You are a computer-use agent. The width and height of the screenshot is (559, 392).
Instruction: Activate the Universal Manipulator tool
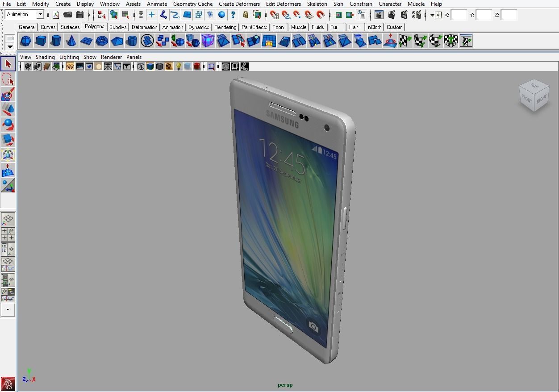(x=8, y=155)
